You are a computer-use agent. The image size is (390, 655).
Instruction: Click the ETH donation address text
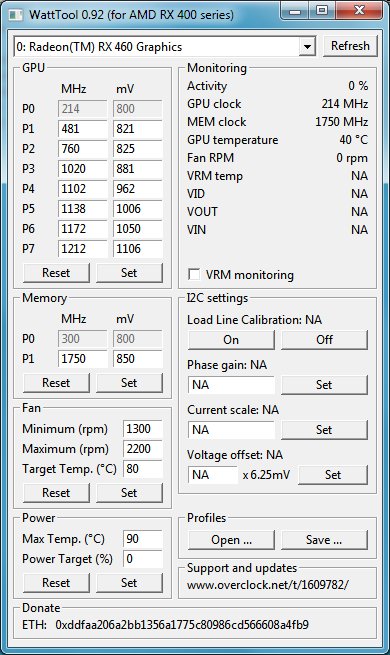point(182,625)
